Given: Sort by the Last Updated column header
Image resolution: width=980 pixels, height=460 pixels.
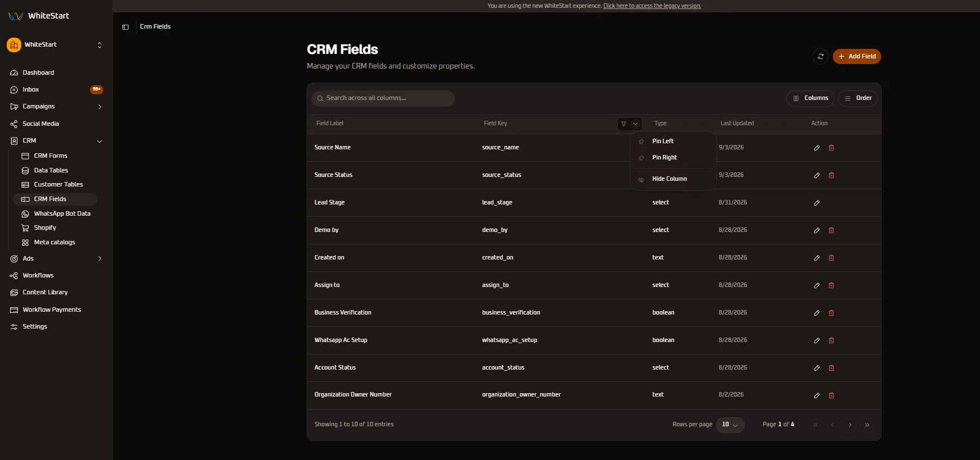Looking at the screenshot, I should coord(737,124).
